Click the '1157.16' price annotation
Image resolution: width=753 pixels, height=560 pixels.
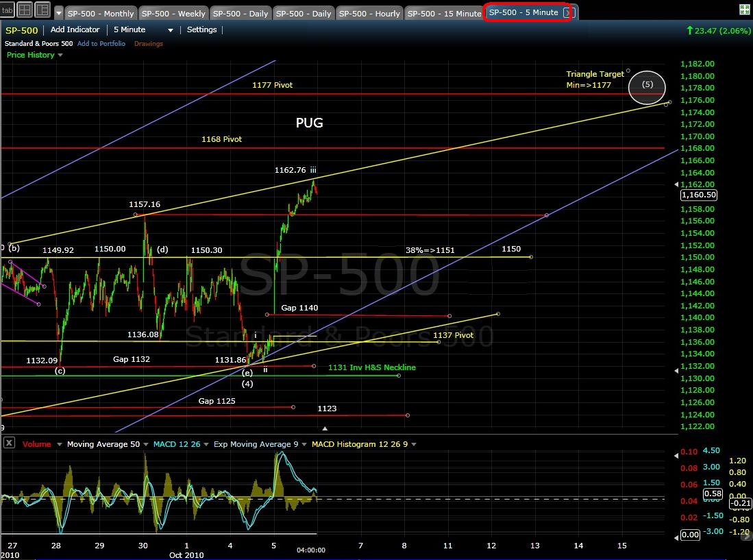coord(145,204)
